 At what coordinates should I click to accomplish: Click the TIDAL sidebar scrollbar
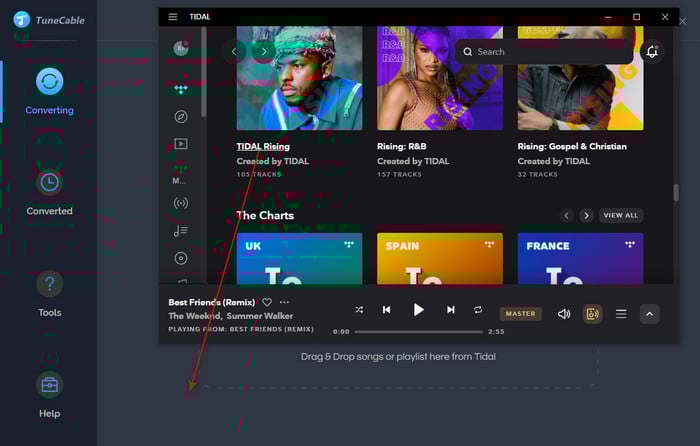tap(204, 71)
